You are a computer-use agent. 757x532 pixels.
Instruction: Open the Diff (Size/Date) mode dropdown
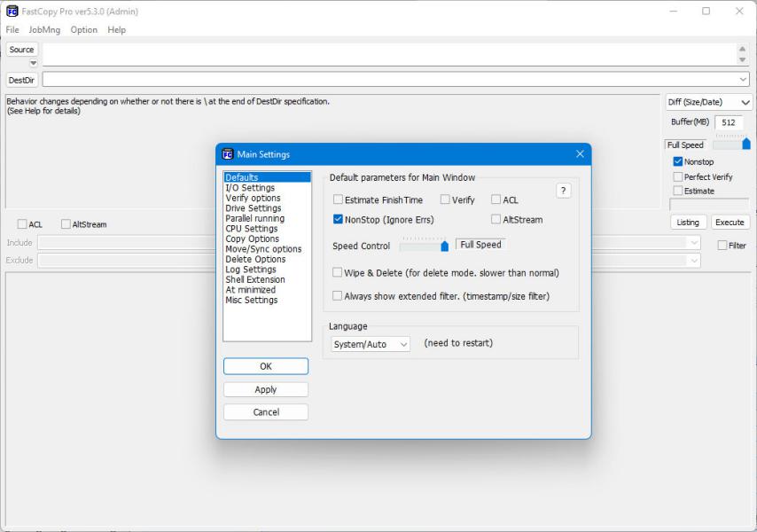point(709,102)
